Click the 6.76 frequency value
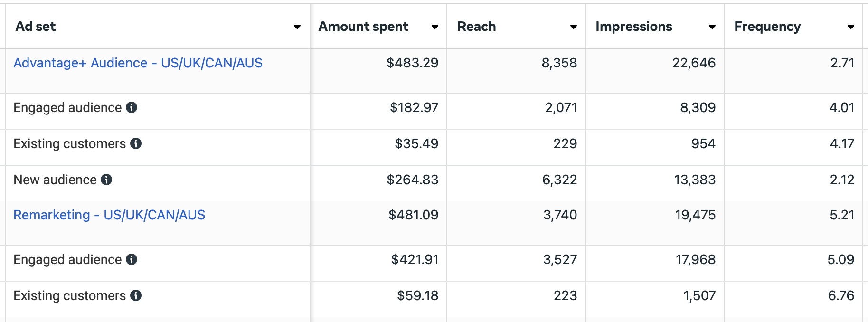The height and width of the screenshot is (322, 868). click(x=841, y=295)
